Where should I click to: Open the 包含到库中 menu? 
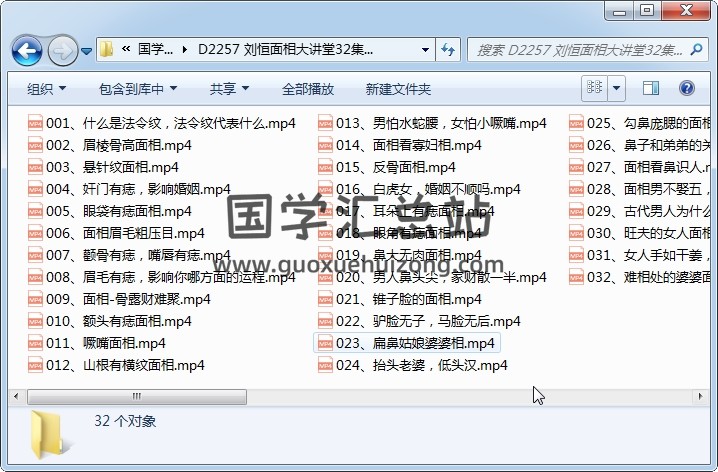click(x=138, y=89)
